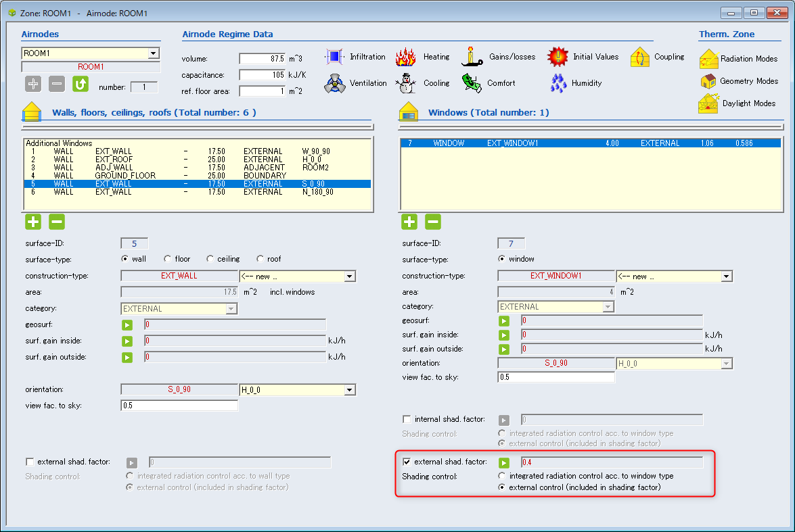Open the Humidity settings icon
Image resolution: width=795 pixels, height=532 pixels.
click(558, 83)
